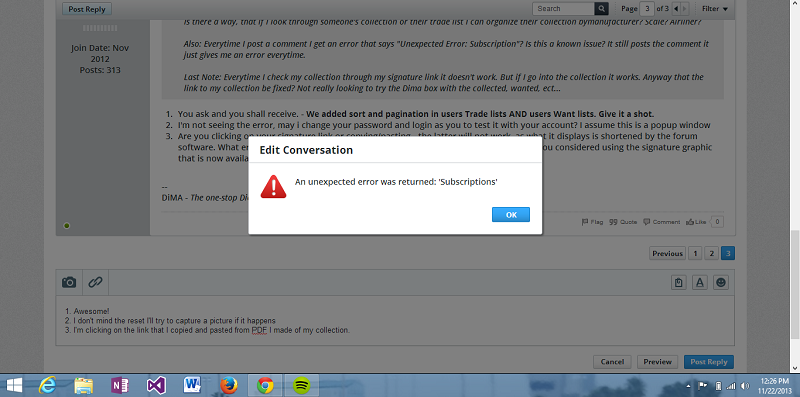Insert an image with camera icon
Viewport: 800px width, 397px height.
69,282
